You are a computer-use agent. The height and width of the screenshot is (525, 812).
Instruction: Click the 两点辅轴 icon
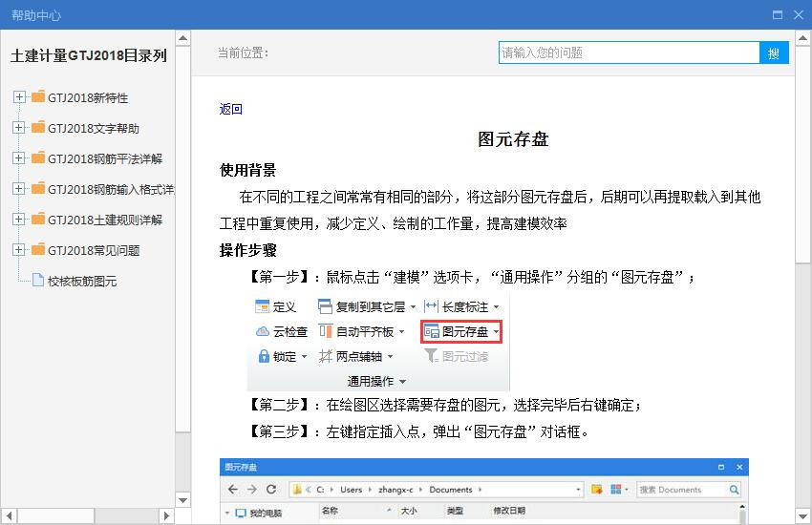coord(325,356)
